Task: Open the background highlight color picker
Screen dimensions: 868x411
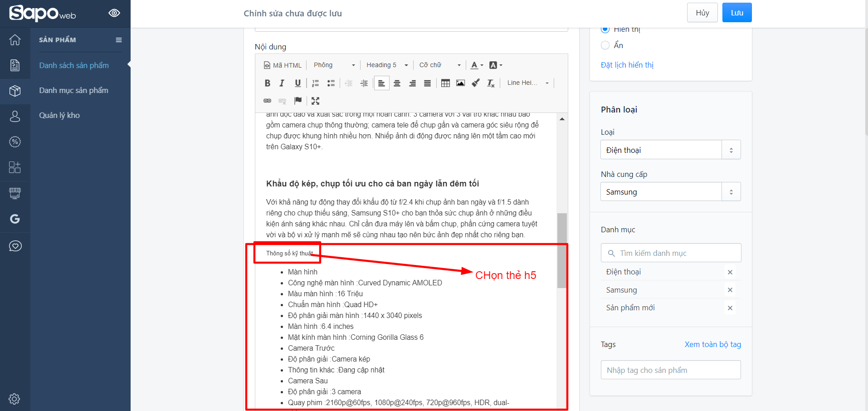Action: [496, 65]
